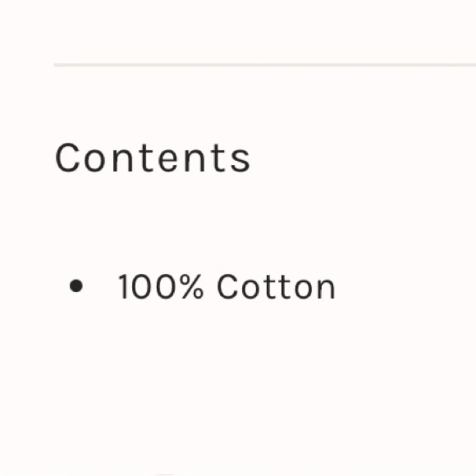The width and height of the screenshot is (476, 476).
Task: Click the percent sign in 100%
Action: (191, 286)
